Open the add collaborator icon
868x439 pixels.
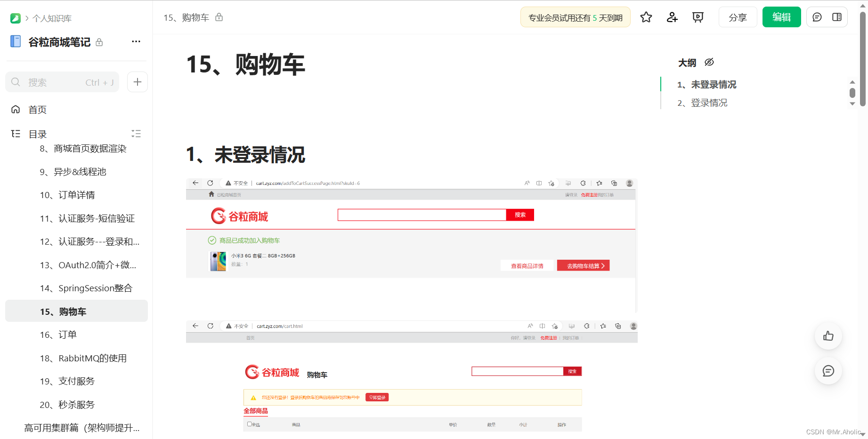tap(672, 17)
